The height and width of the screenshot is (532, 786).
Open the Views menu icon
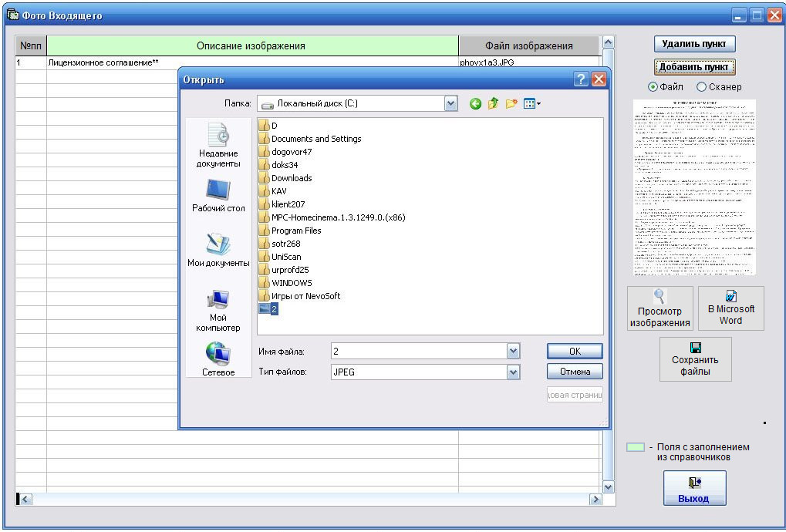point(531,104)
